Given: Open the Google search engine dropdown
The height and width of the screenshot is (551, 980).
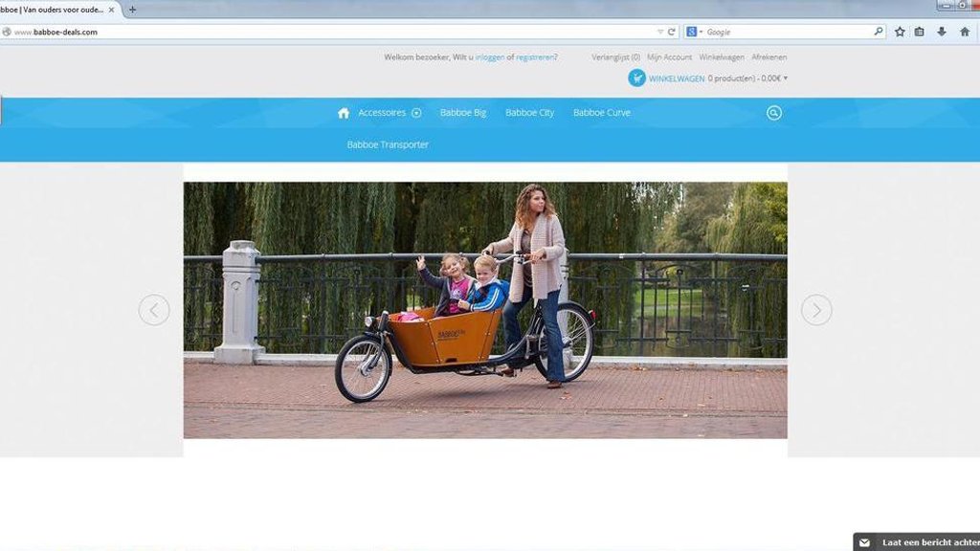Looking at the screenshot, I should point(695,32).
